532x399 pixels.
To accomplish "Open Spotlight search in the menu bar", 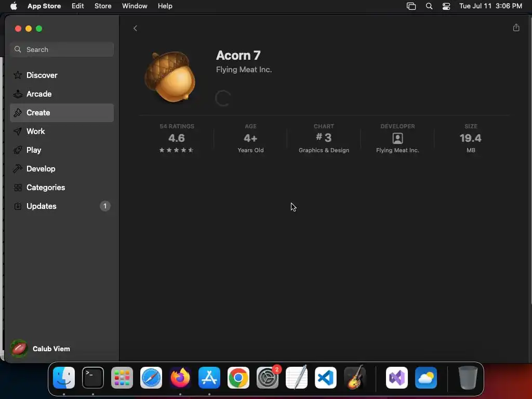I will [x=429, y=6].
